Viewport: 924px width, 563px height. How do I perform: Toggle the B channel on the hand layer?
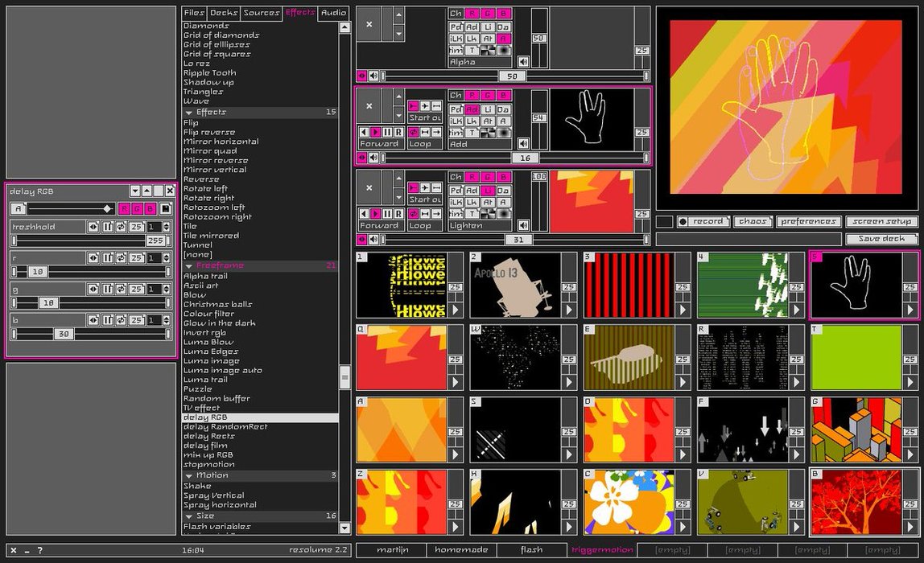(x=503, y=96)
